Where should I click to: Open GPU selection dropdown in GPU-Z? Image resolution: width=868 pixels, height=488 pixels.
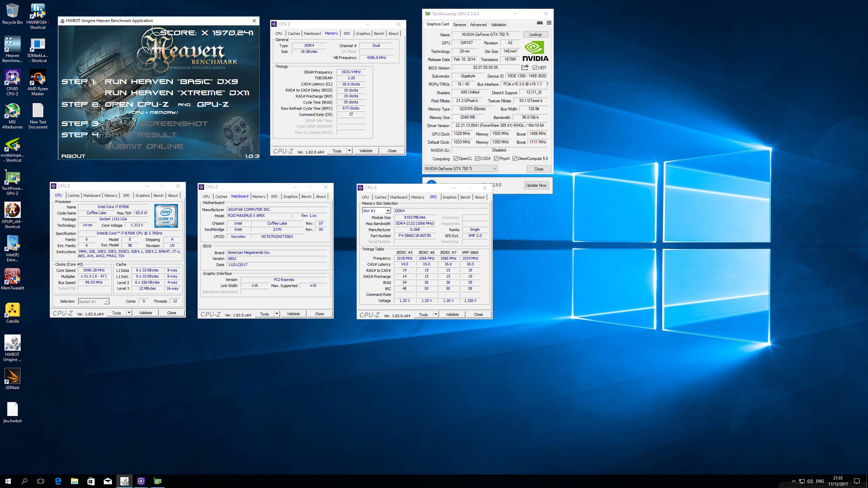point(461,169)
